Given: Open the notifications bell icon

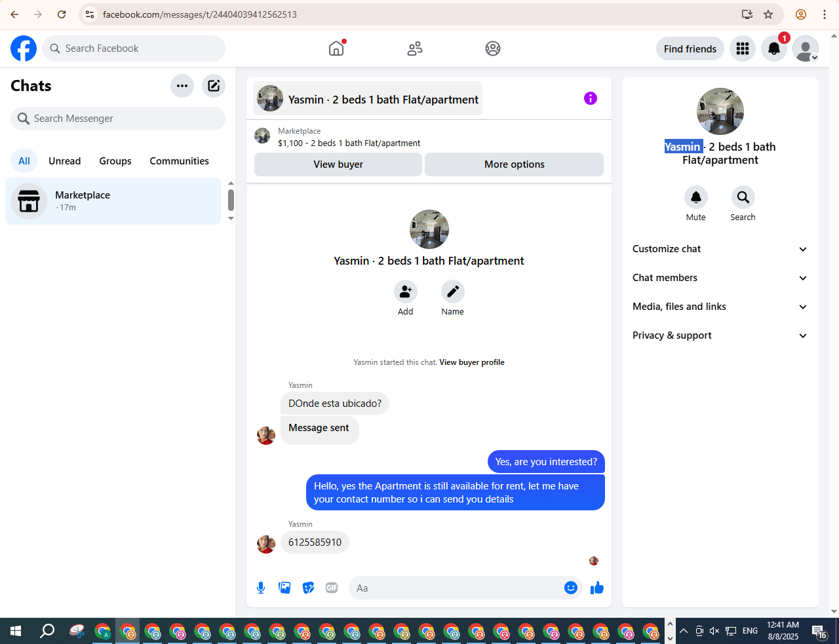Looking at the screenshot, I should (x=774, y=48).
